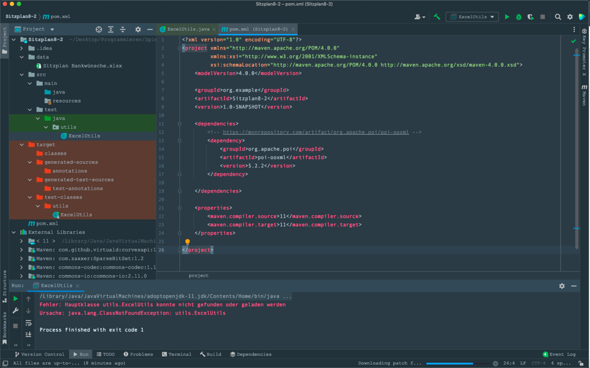Expand the .idea folder
This screenshot has height=368, width=590.
point(22,48)
